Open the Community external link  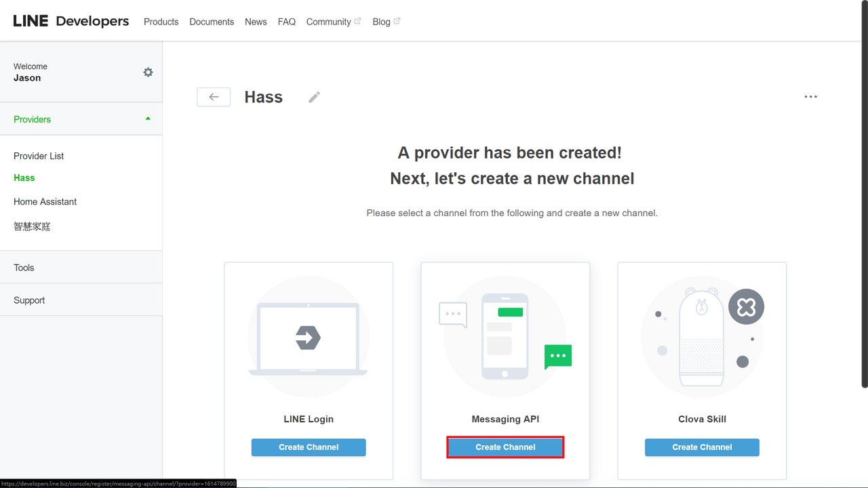[334, 22]
